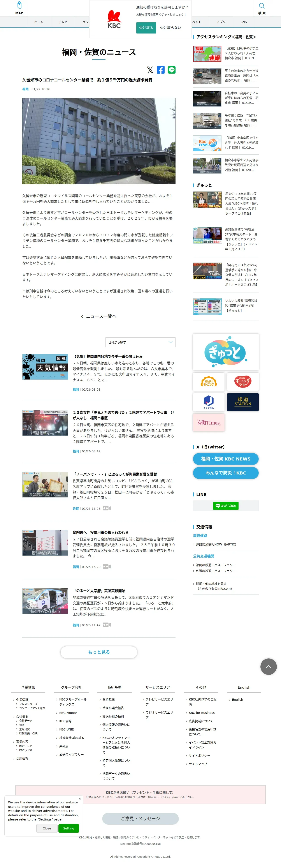Click Close on the cookie notice

(47, 828)
